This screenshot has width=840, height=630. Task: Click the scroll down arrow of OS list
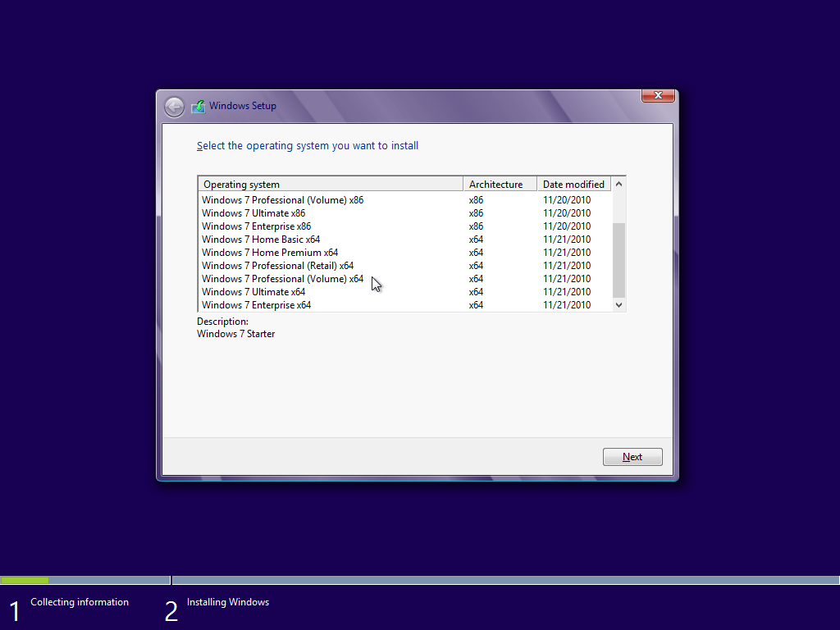(x=619, y=305)
